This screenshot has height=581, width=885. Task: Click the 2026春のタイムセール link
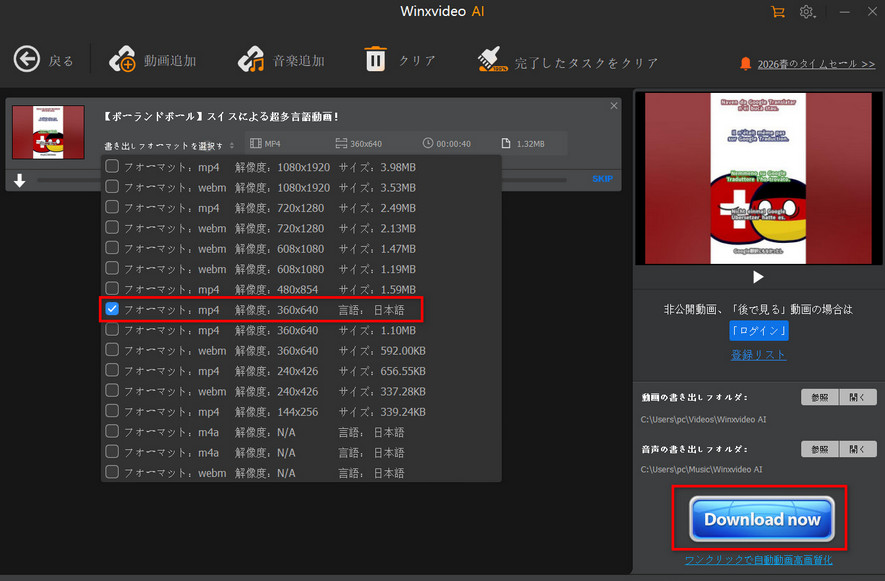coord(816,62)
